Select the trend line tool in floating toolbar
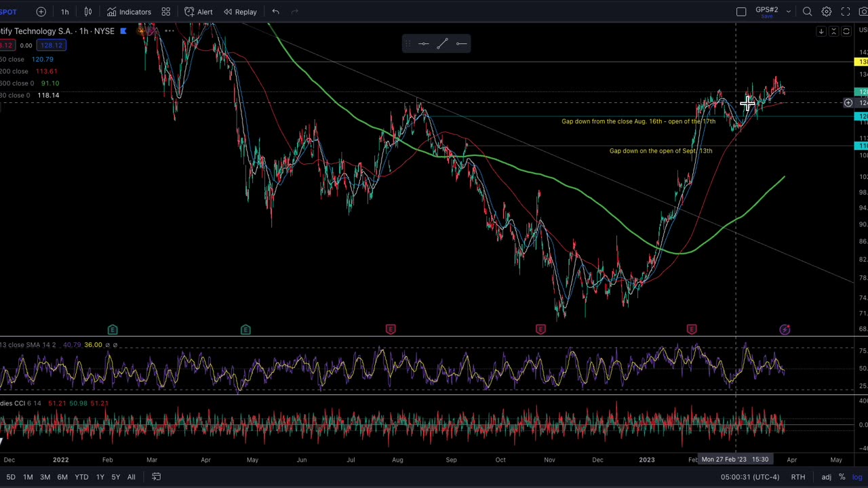Viewport: 868px width, 488px height. click(442, 44)
